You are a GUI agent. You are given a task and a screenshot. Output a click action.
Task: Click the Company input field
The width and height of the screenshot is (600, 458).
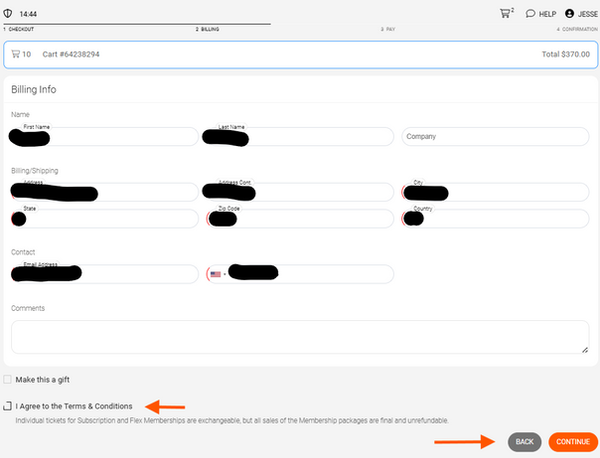[x=495, y=137]
